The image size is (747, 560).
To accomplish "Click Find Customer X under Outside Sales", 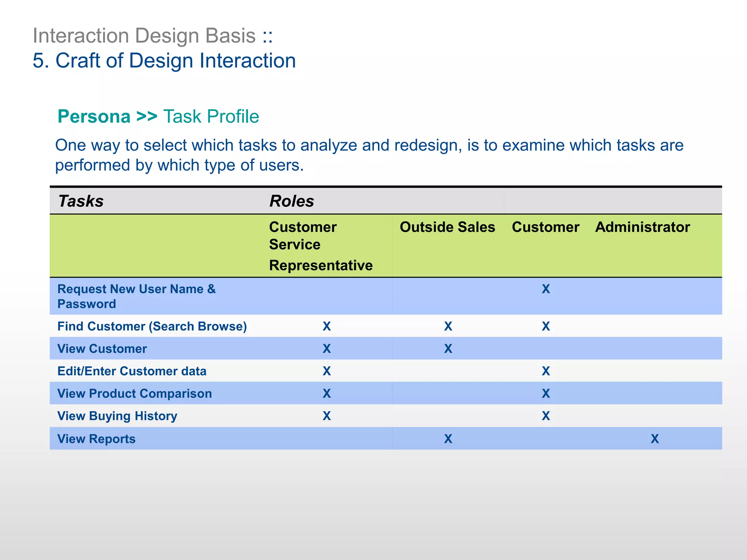I will [x=448, y=326].
